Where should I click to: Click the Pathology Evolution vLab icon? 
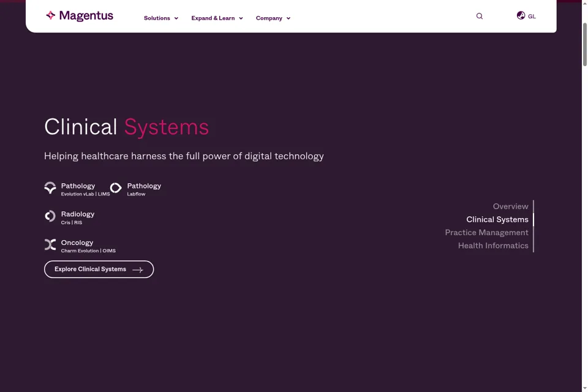[50, 187]
